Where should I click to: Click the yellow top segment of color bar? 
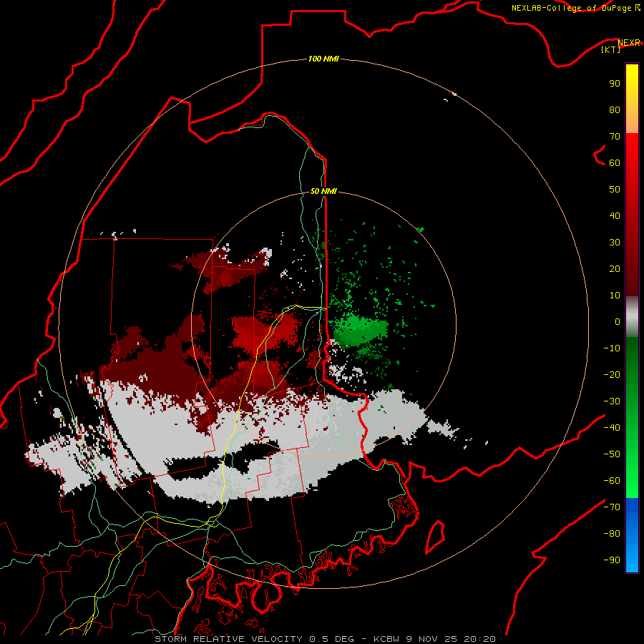click(632, 99)
